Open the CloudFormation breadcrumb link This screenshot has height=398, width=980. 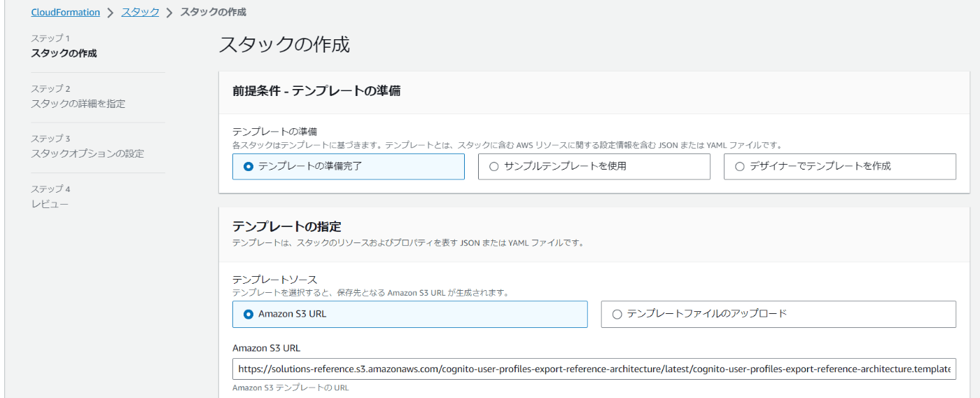click(65, 12)
